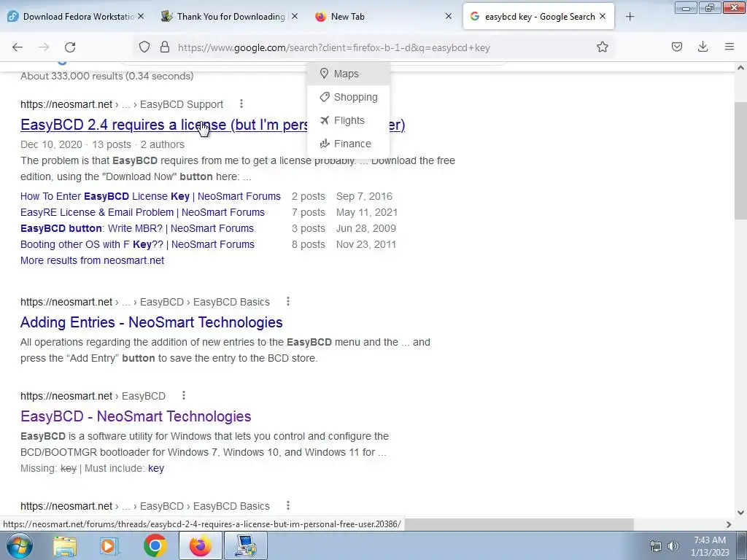Screen dimensions: 747x560
Task: Open Windows Explorer from the taskbar
Action: pos(65,545)
